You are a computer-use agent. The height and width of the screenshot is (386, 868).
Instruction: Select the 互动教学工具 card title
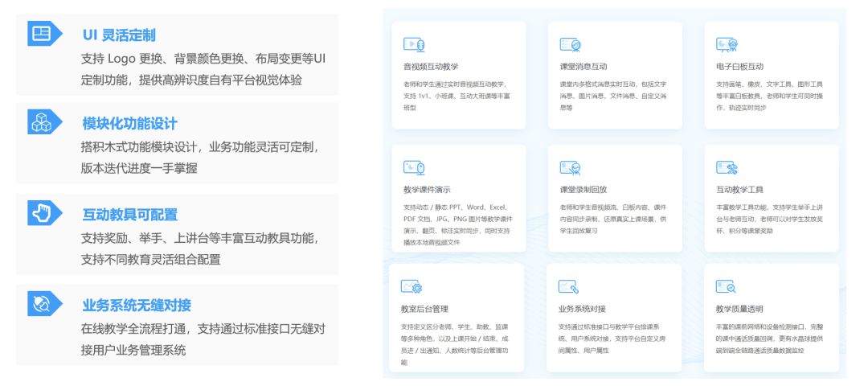pyautogui.click(x=739, y=190)
